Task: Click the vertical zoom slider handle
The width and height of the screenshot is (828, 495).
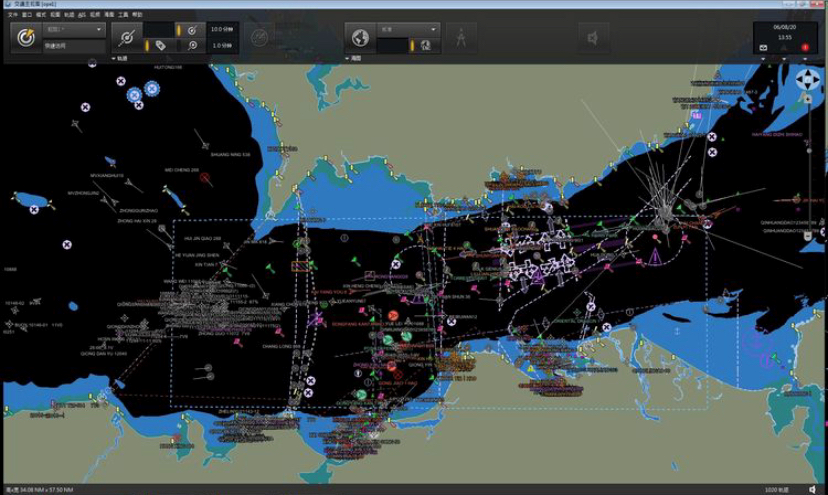Action: click(808, 151)
